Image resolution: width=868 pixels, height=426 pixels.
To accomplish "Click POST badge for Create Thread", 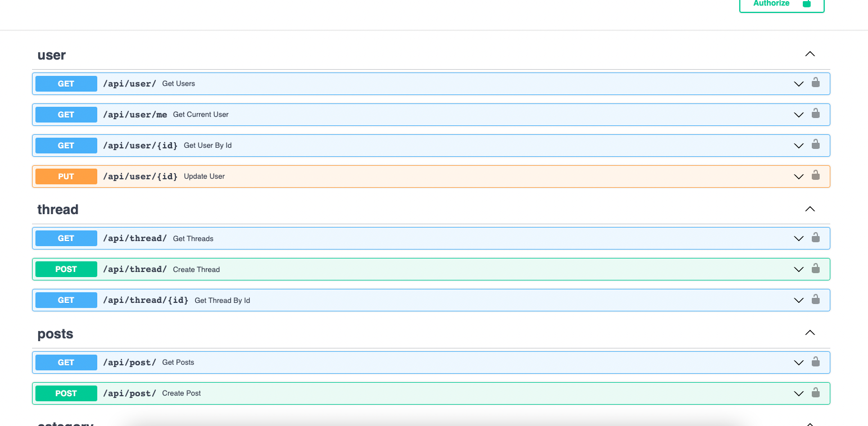I will coord(66,269).
